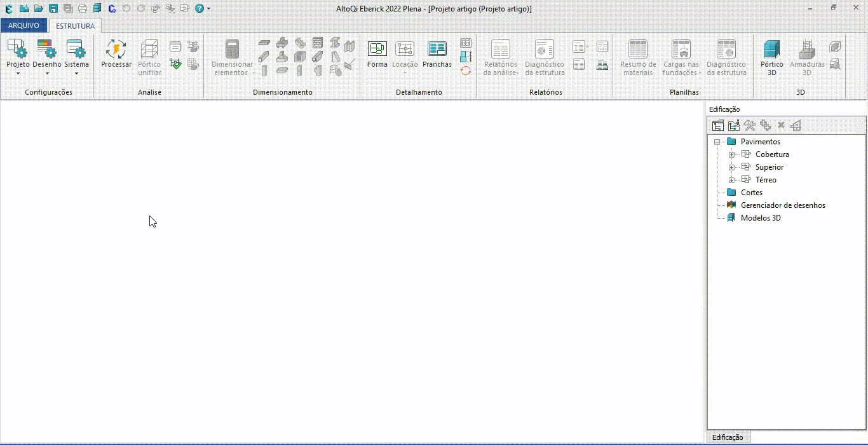Open the ARQUIVO ribbon tab
Screen dimensions: 868x445
point(24,26)
